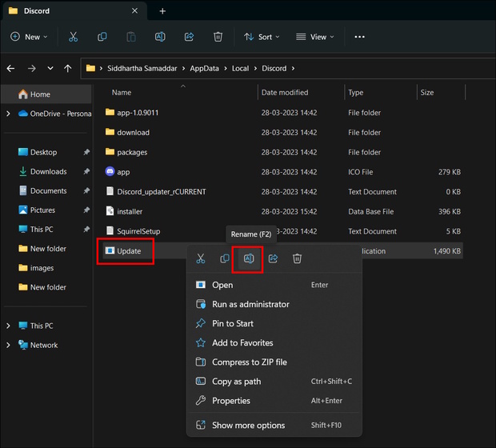496x448 pixels.
Task: Select Copy as path
Action: click(274, 382)
